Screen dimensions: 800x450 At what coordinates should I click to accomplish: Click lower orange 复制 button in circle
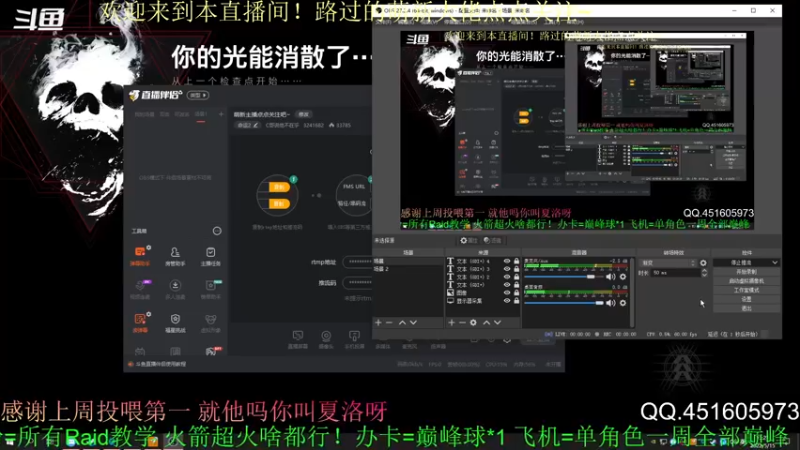click(279, 204)
